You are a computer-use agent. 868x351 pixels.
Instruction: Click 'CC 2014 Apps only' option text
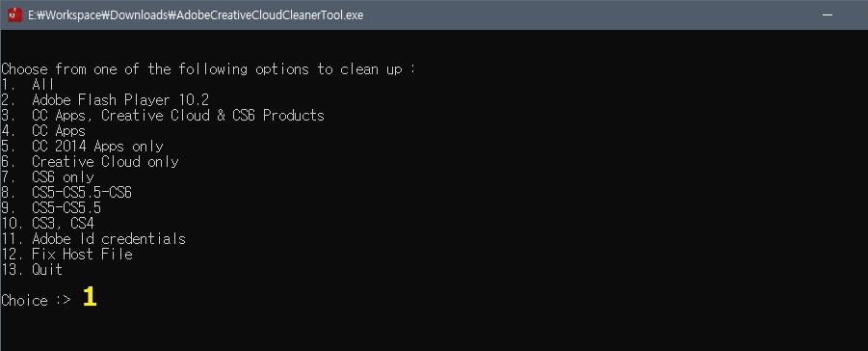(x=97, y=147)
